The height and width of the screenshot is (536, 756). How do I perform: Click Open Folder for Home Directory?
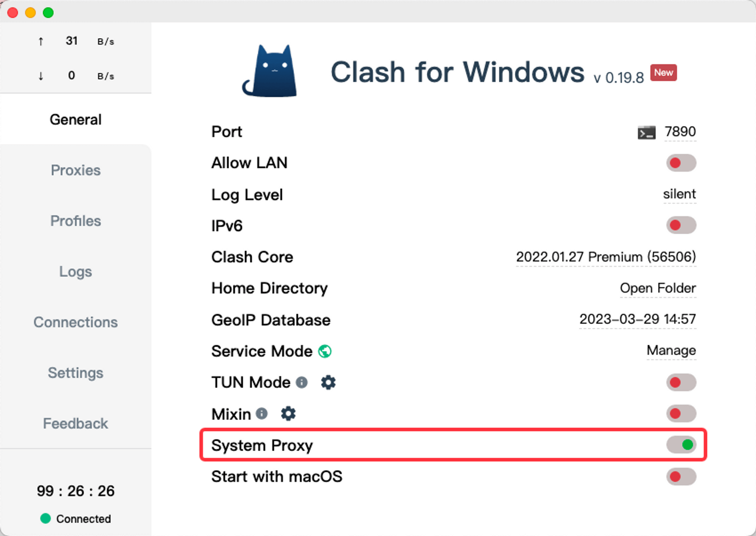(x=658, y=288)
